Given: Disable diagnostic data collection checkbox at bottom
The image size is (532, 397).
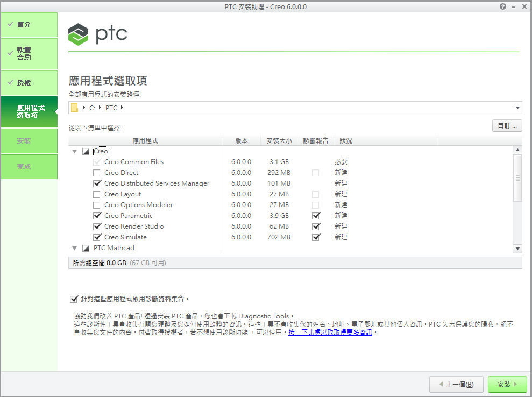Looking at the screenshot, I should (74, 299).
